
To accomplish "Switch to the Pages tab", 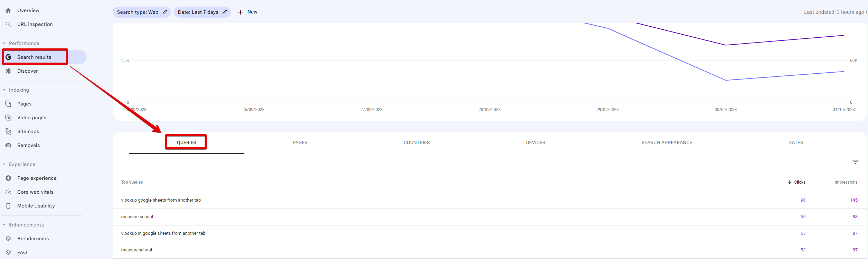I will click(x=300, y=142).
